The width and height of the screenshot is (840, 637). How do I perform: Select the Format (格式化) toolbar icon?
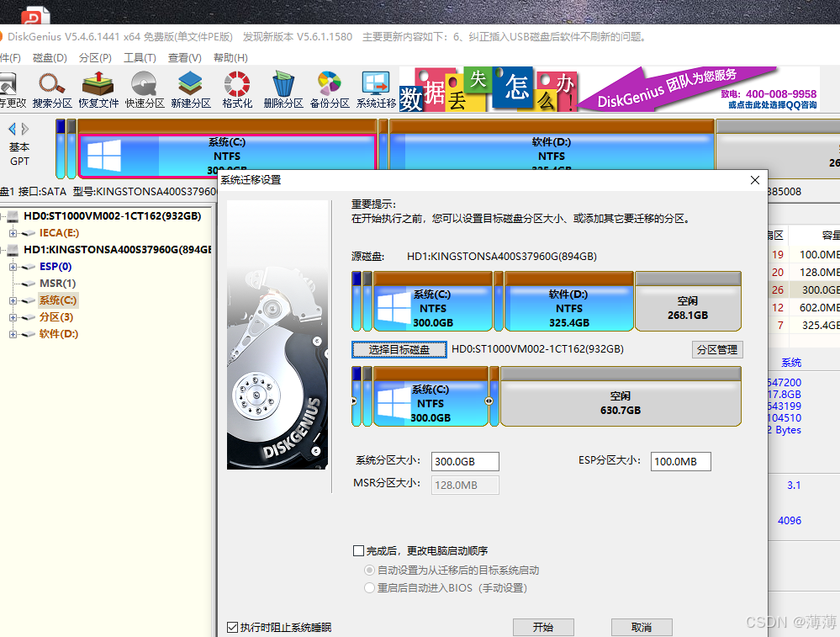pos(237,89)
